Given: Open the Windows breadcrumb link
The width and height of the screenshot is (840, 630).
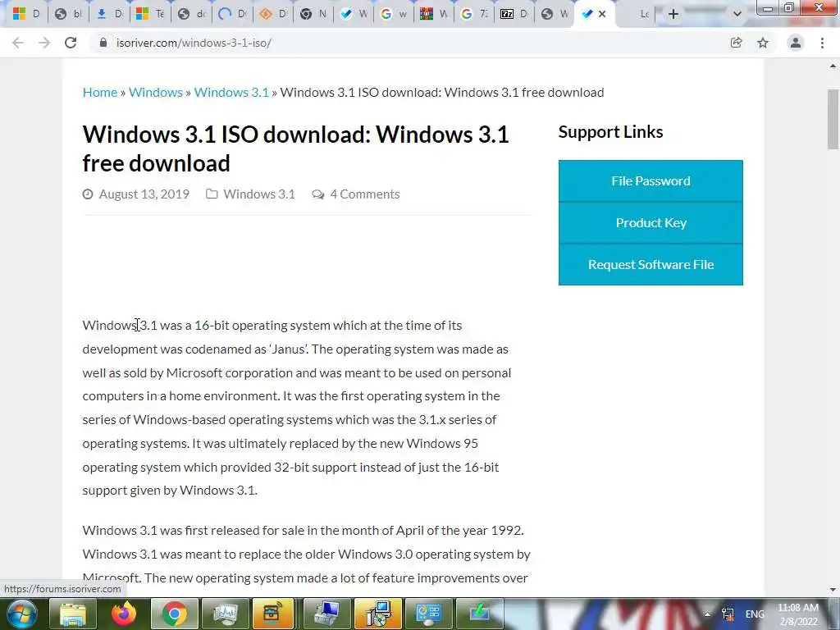Looking at the screenshot, I should click(x=155, y=92).
